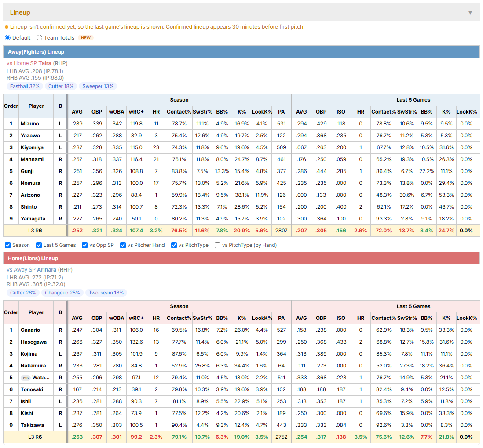This screenshot has width=483, height=448.
Task: Click player Mizuno in Fighters lineup
Action: point(30,124)
